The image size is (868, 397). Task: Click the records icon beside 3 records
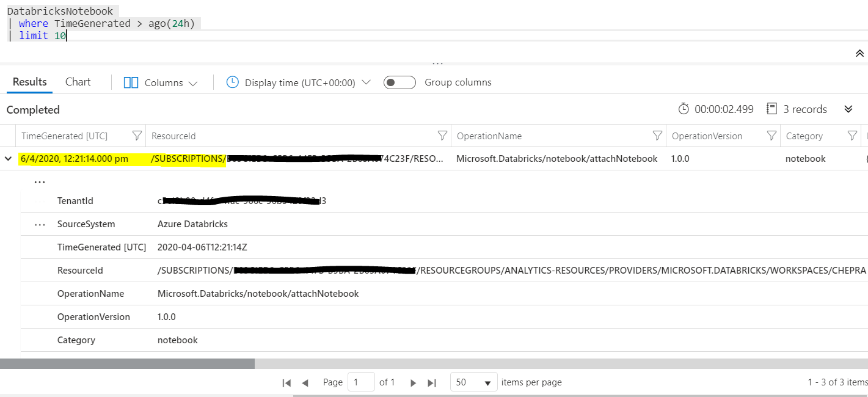coord(772,109)
